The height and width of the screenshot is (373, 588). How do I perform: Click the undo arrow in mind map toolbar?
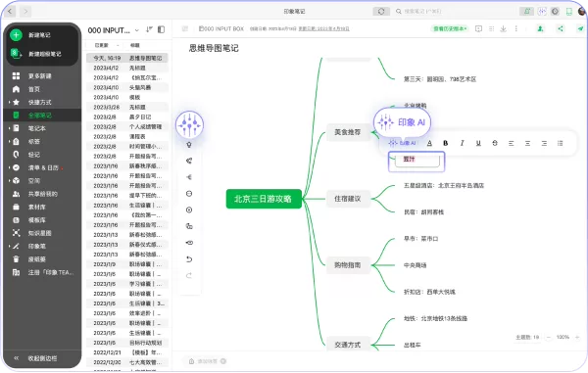pyautogui.click(x=189, y=259)
